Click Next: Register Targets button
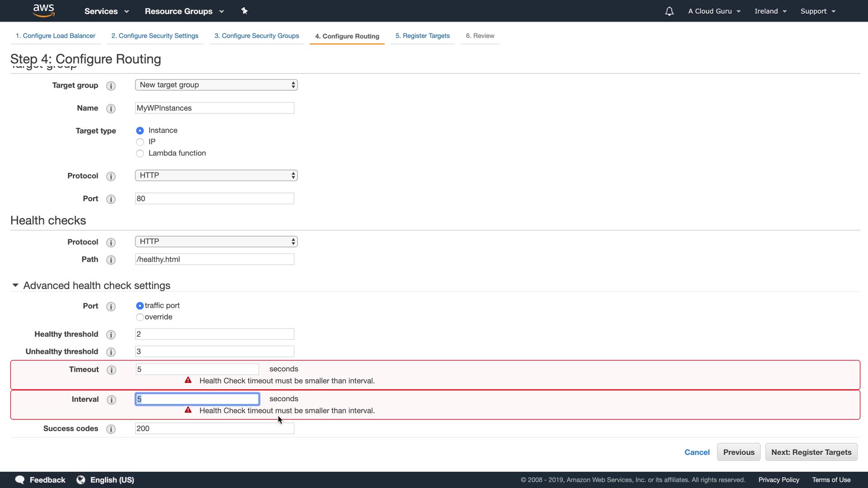The image size is (868, 488). pos(811,452)
